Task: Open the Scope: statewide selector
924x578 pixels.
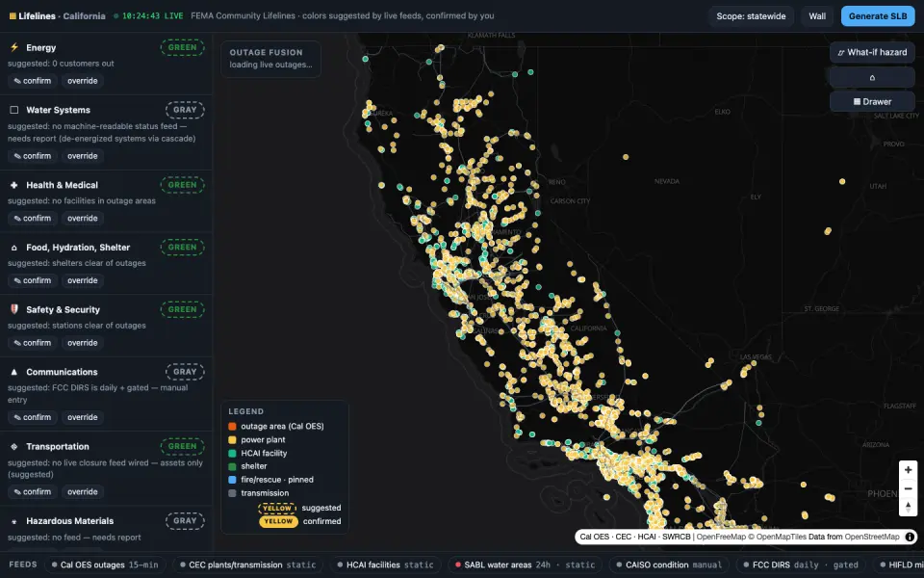Action: [x=751, y=16]
